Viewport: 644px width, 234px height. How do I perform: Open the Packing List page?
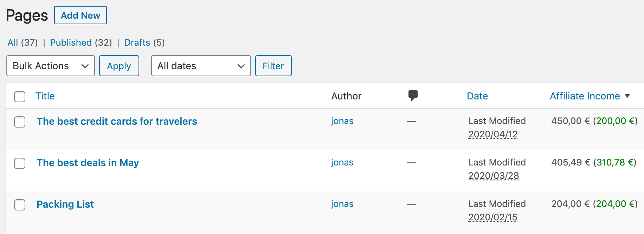[65, 204]
